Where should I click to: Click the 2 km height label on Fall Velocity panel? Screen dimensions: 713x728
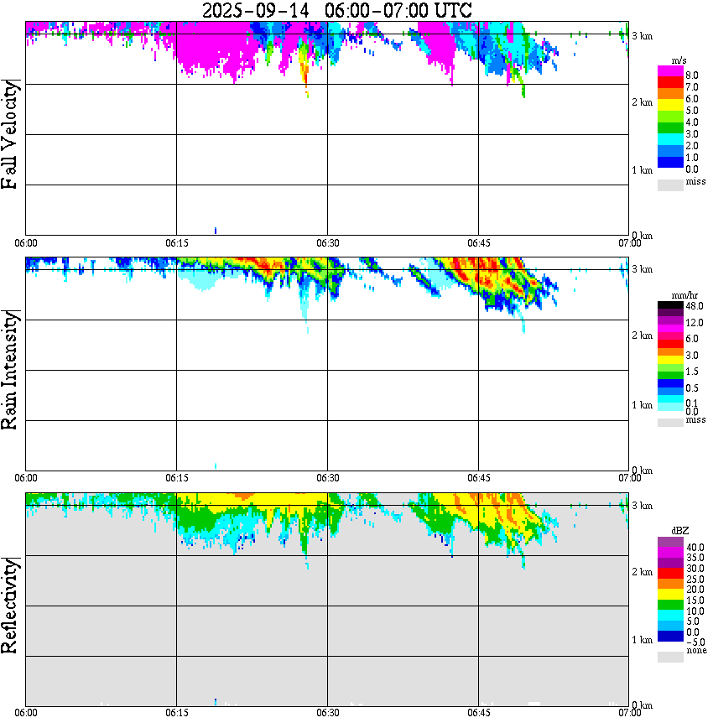pos(643,102)
